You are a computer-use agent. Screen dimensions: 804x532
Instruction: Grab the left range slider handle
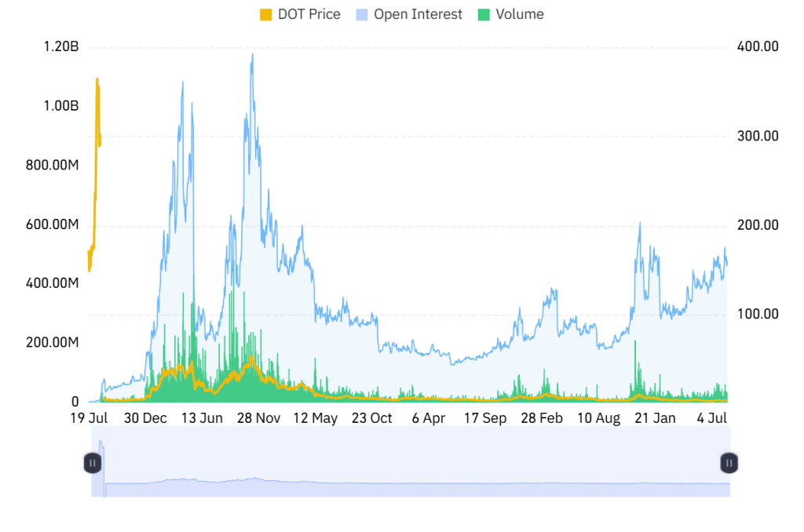click(93, 463)
